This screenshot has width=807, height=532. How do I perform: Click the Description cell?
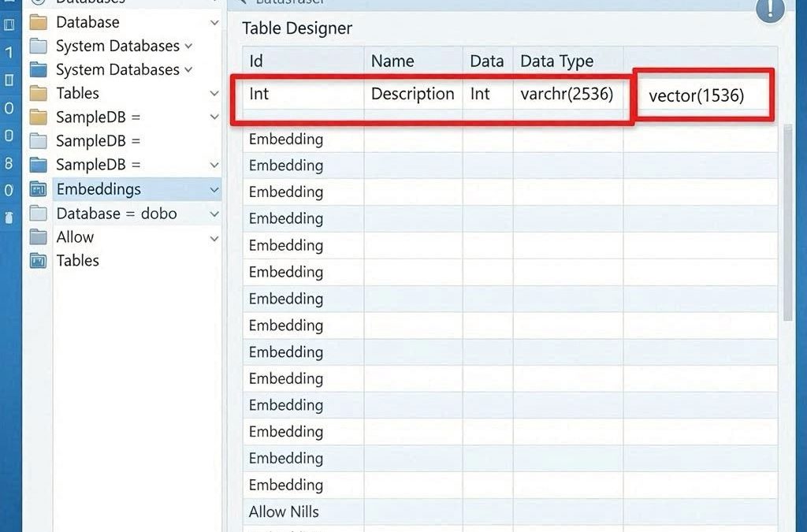(x=413, y=94)
